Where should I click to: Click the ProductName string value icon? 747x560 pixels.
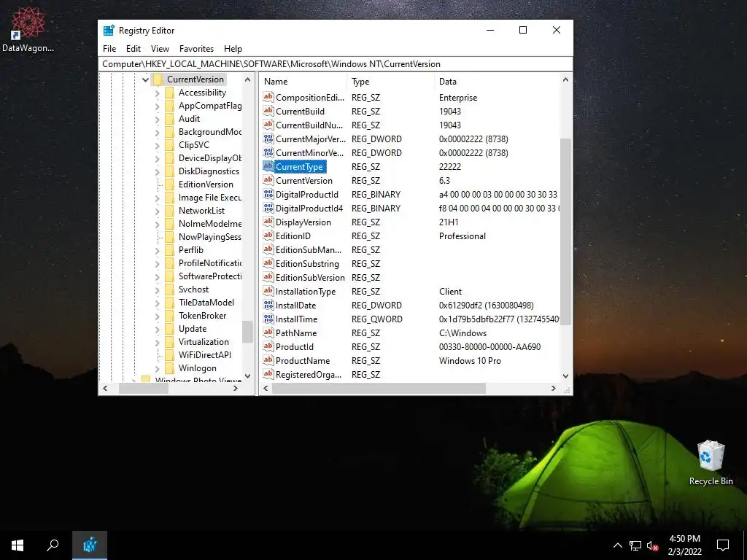268,360
